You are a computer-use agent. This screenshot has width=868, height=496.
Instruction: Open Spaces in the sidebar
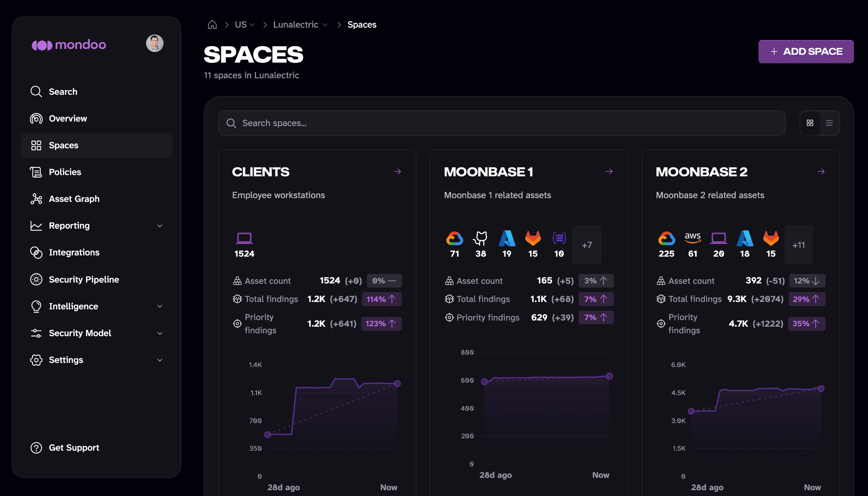pos(96,145)
